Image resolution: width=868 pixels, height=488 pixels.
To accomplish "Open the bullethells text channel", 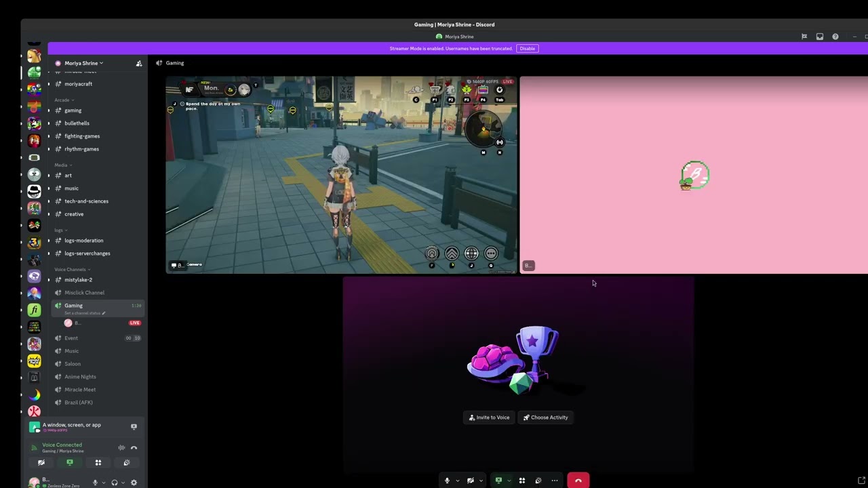I will pos(77,123).
